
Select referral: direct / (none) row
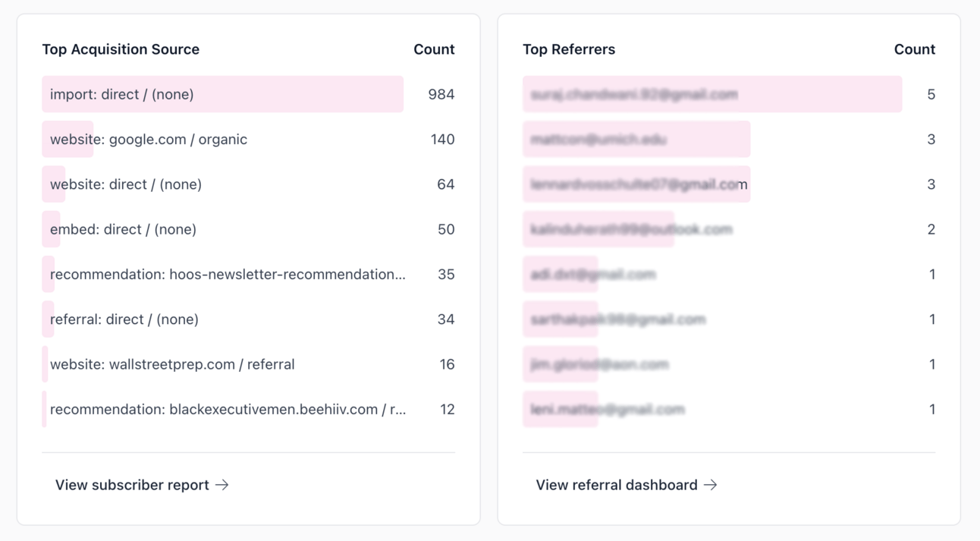pyautogui.click(x=248, y=319)
